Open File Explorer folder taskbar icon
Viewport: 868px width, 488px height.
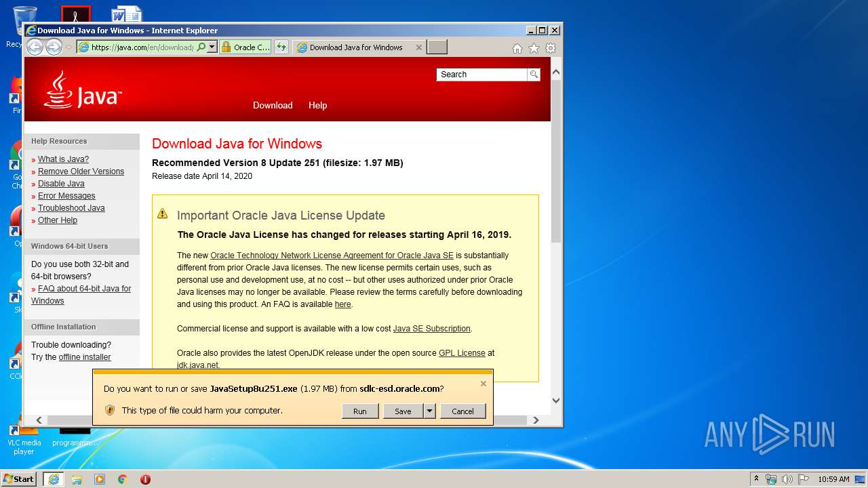click(77, 479)
